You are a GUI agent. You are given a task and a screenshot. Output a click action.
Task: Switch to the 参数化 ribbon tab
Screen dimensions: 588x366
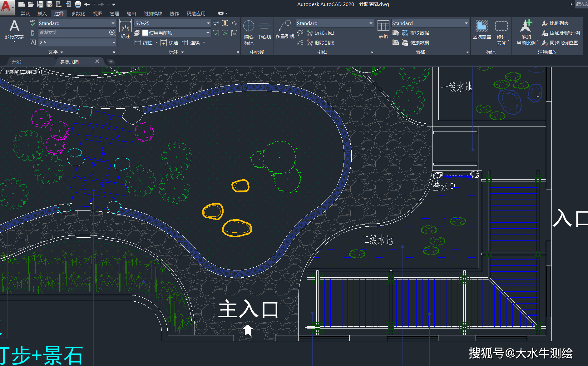(78, 13)
